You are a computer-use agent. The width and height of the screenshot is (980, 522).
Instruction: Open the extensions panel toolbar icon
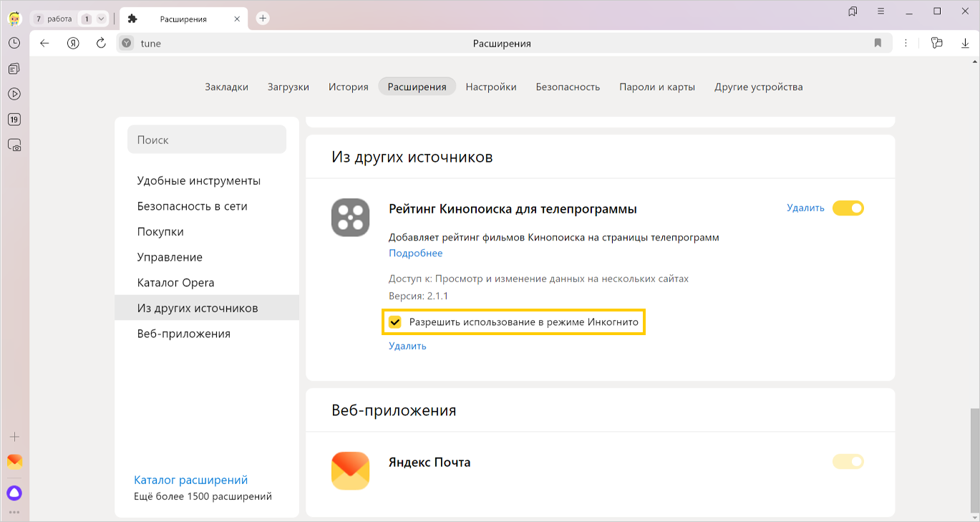coord(936,43)
